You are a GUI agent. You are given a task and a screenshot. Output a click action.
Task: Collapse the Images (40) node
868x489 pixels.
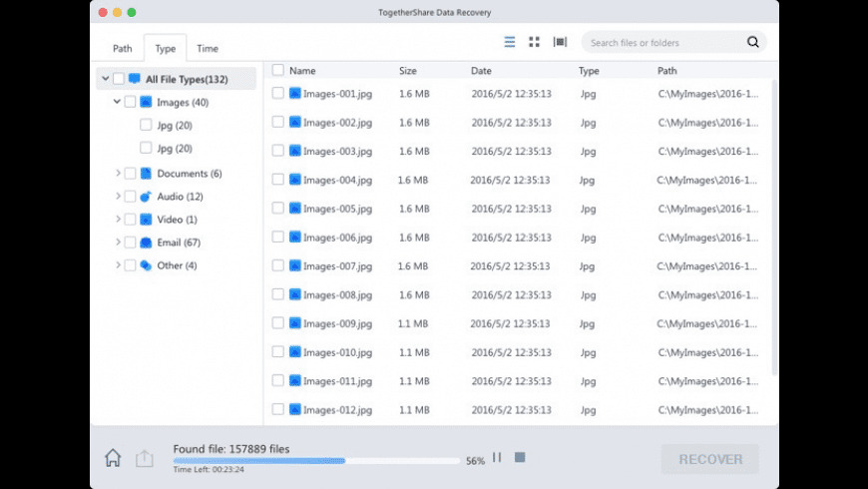117,102
